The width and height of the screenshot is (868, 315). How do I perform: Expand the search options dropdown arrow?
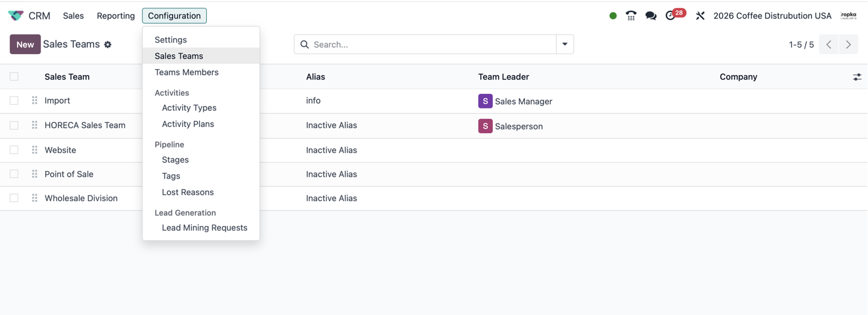tap(565, 45)
